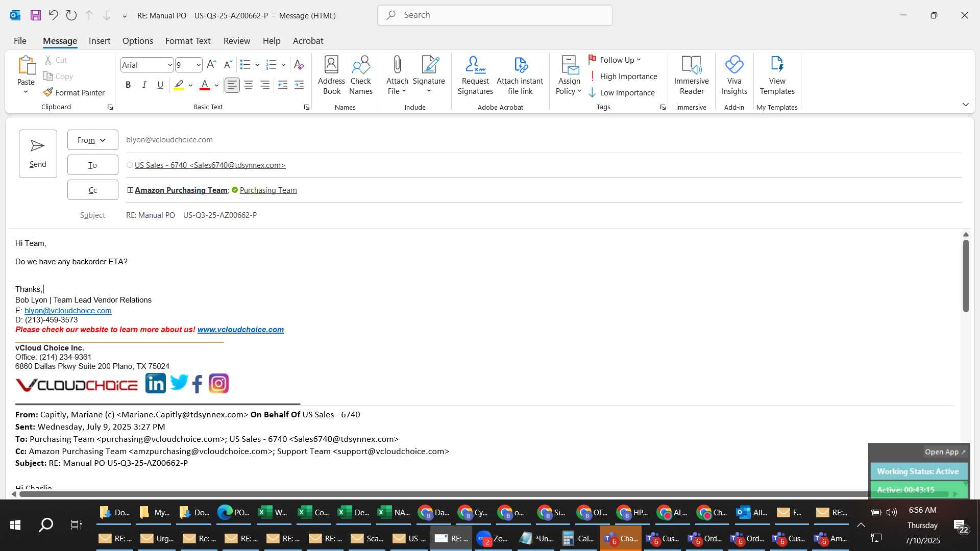Apply bullet list formatting
The width and height of the screenshot is (980, 551).
click(245, 65)
